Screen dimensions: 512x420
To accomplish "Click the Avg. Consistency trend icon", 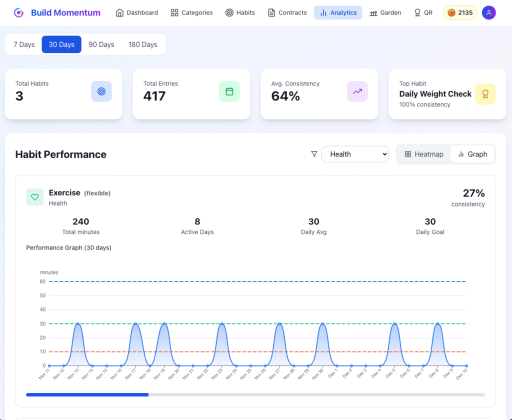I will 357,91.
